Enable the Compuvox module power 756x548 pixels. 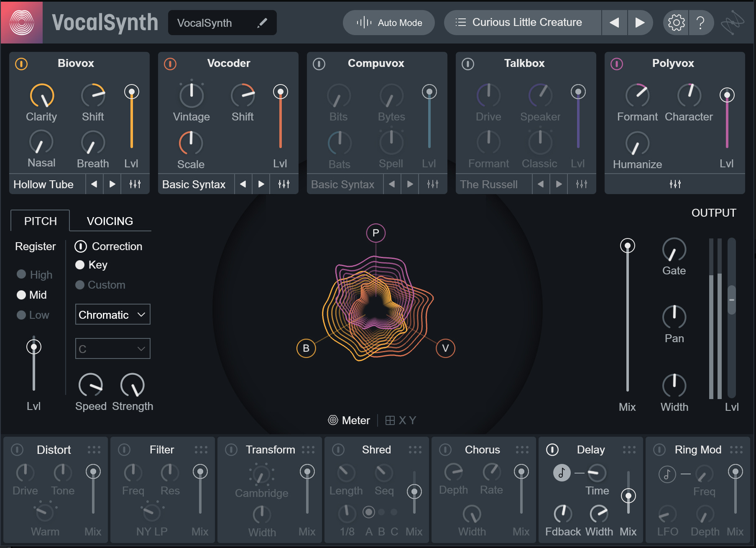pyautogui.click(x=319, y=64)
